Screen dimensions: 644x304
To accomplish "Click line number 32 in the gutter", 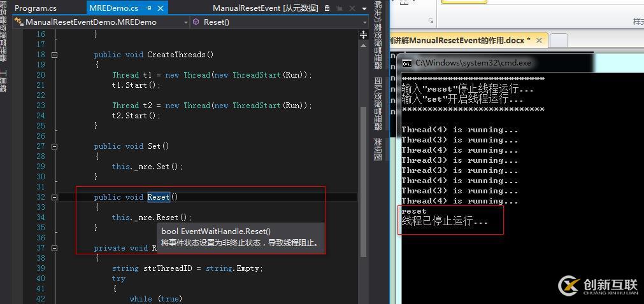I will 40,197.
